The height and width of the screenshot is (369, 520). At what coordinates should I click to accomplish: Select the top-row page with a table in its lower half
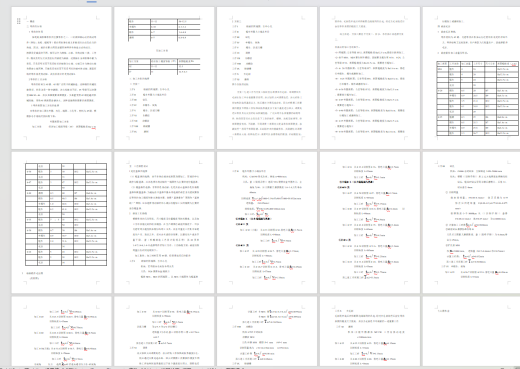(471, 78)
